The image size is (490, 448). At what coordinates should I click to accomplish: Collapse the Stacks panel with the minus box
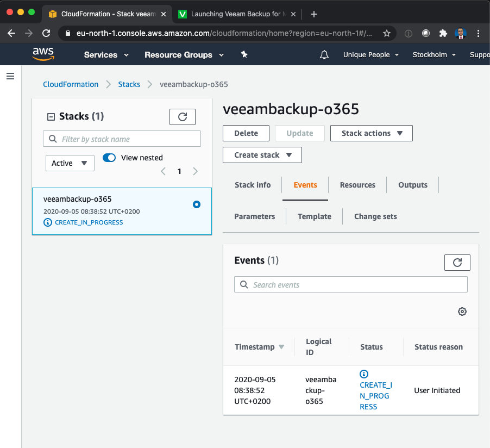pos(51,117)
